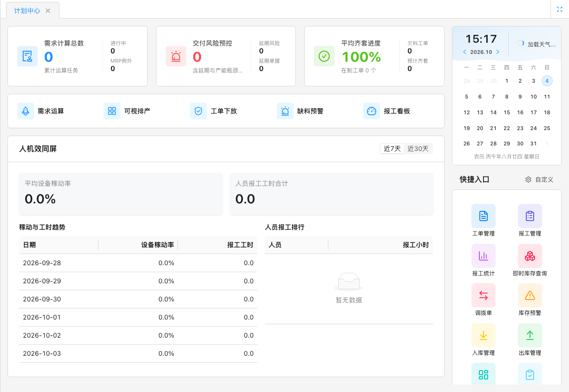Click the 暂无数据 empty placeholder
Viewport: 569px width, 392px height.
point(349,288)
